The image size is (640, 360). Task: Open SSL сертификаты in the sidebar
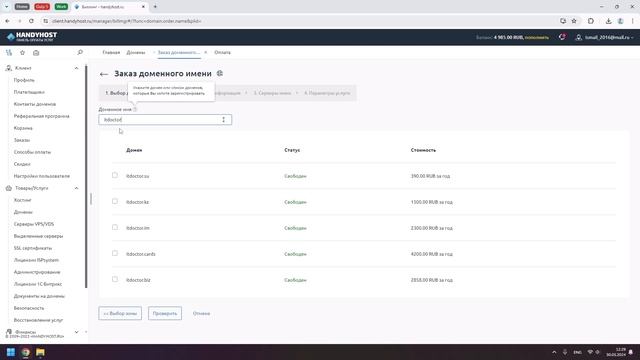coord(33,248)
